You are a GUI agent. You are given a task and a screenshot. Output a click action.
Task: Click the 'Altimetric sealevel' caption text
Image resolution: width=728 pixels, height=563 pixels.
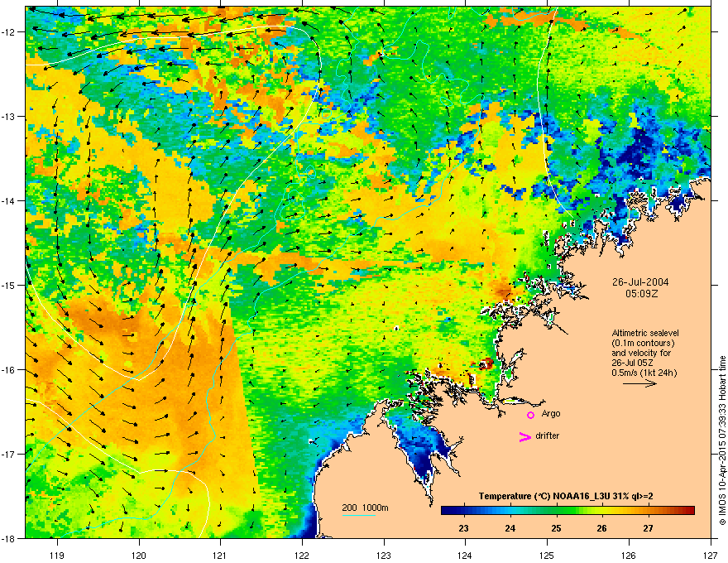(x=645, y=333)
